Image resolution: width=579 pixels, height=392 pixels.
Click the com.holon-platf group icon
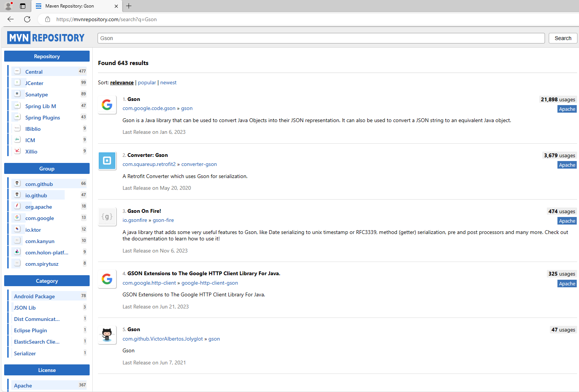tap(17, 252)
